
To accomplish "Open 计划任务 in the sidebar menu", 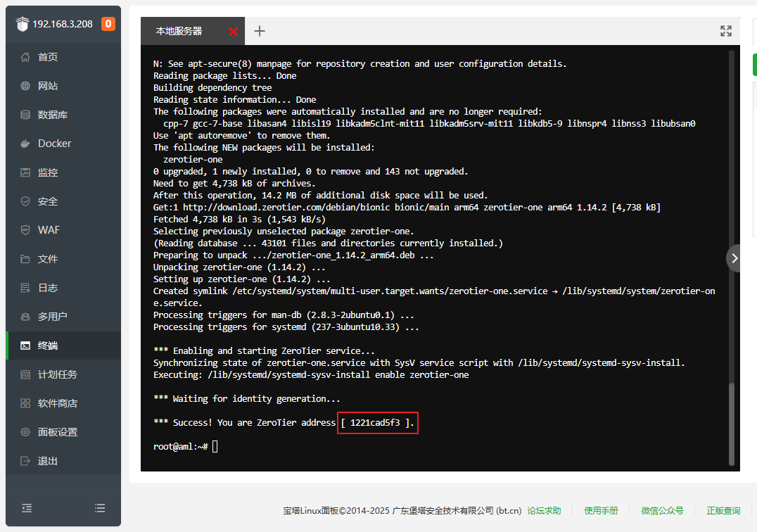I will [57, 374].
